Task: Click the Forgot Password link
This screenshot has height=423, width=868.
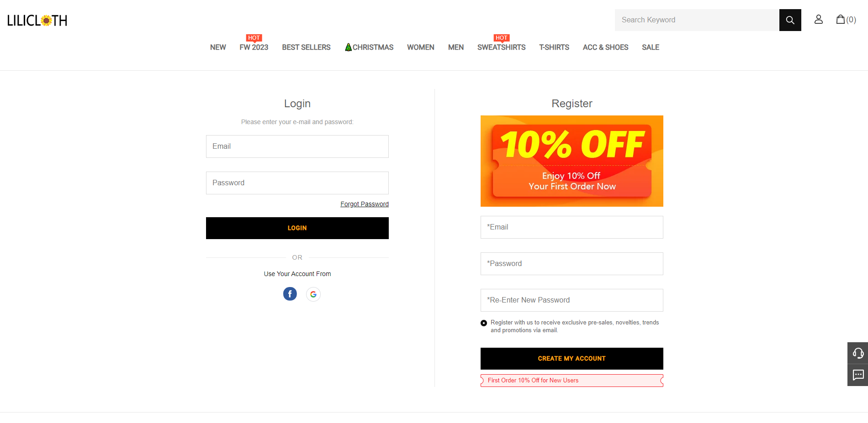Action: pos(365,204)
